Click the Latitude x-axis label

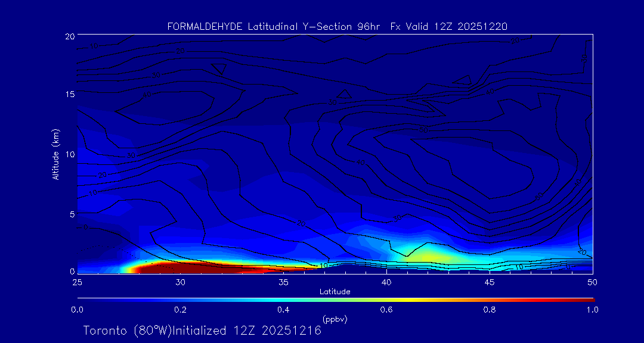[x=335, y=292]
